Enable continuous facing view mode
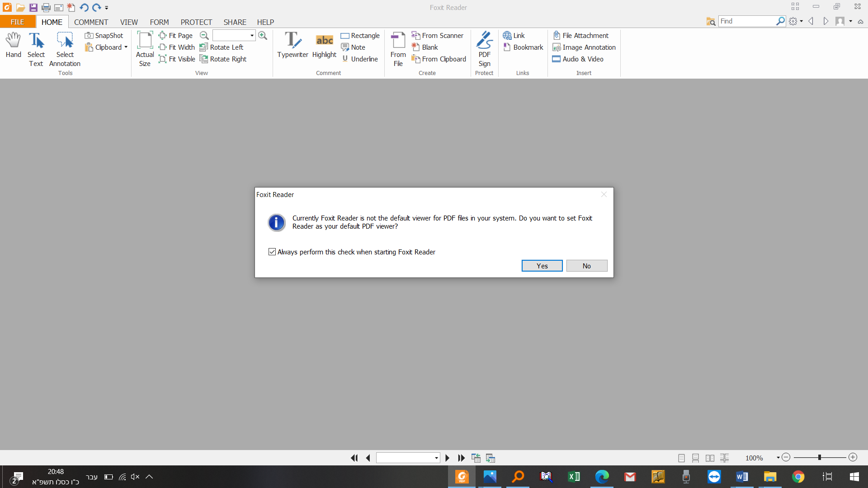 (725, 458)
